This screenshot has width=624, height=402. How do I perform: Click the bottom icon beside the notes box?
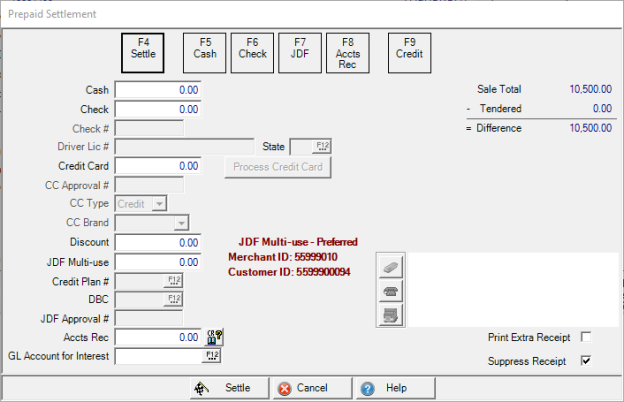391,315
